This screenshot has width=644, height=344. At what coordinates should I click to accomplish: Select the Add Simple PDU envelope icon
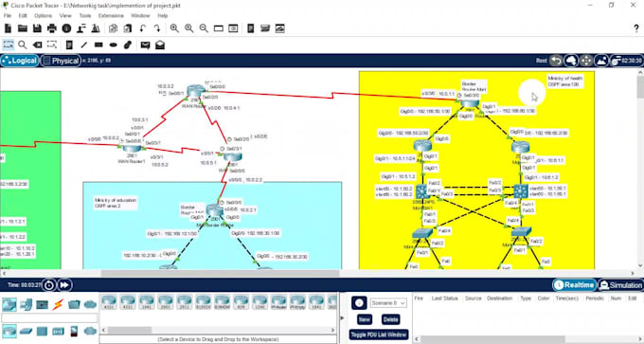pyautogui.click(x=145, y=45)
